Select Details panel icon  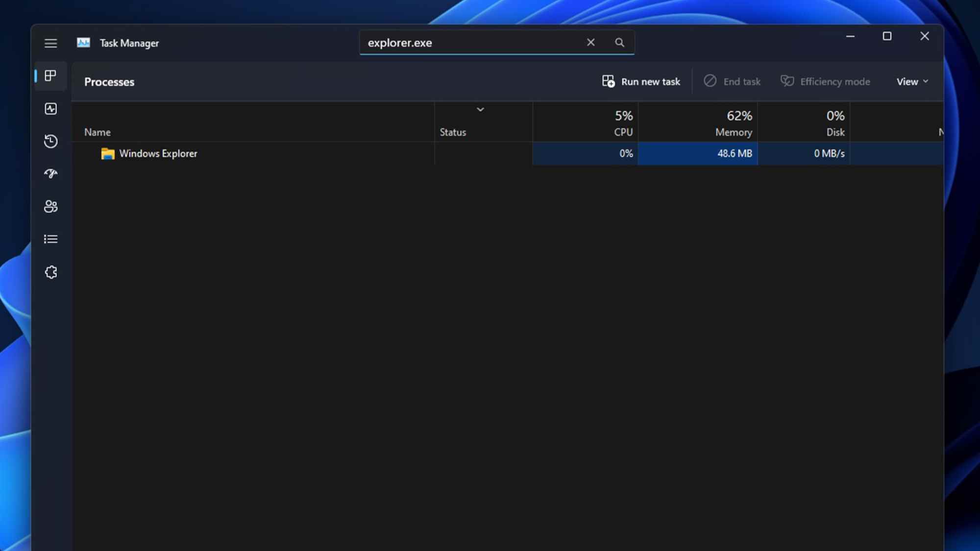coord(50,239)
